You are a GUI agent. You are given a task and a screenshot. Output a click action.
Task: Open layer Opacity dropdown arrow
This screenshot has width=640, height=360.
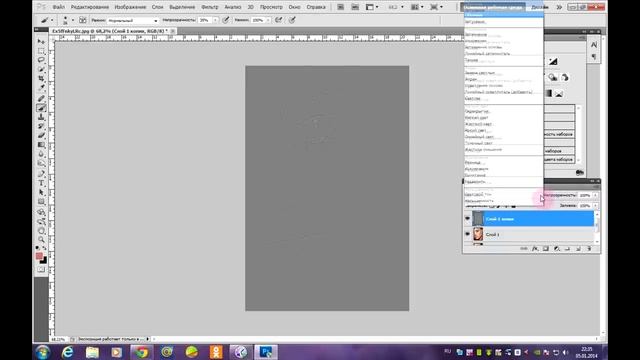tap(596, 196)
